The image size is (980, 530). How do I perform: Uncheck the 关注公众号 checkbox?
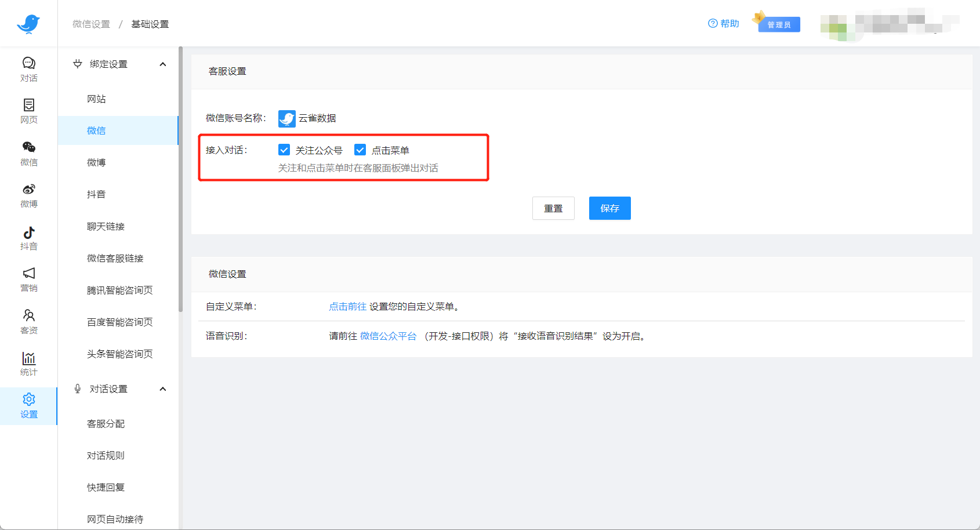pos(284,150)
